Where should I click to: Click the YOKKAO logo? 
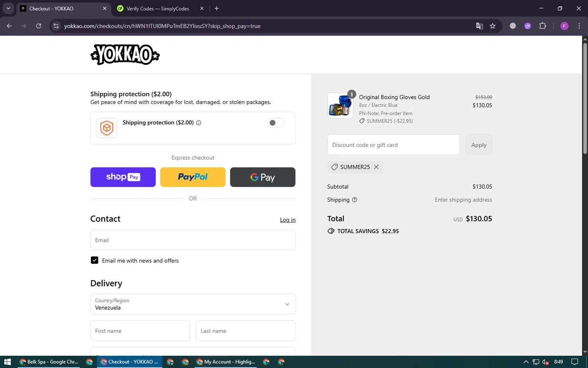pyautogui.click(x=125, y=55)
